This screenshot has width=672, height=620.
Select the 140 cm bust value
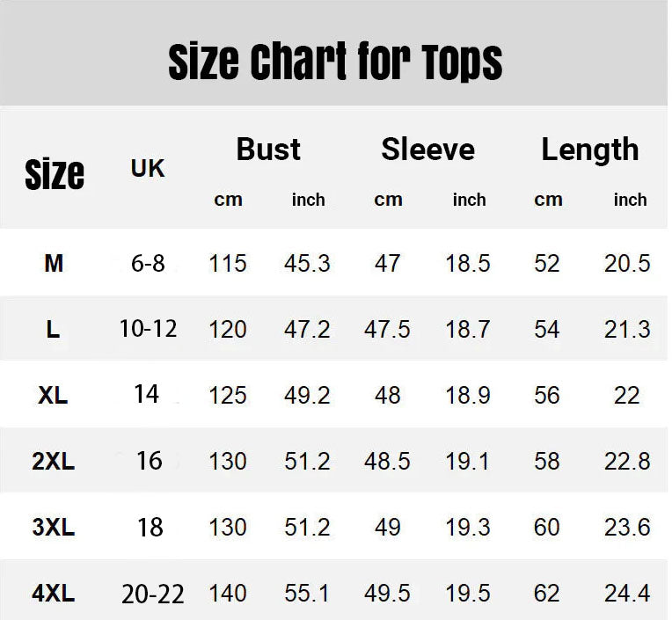pos(228,594)
